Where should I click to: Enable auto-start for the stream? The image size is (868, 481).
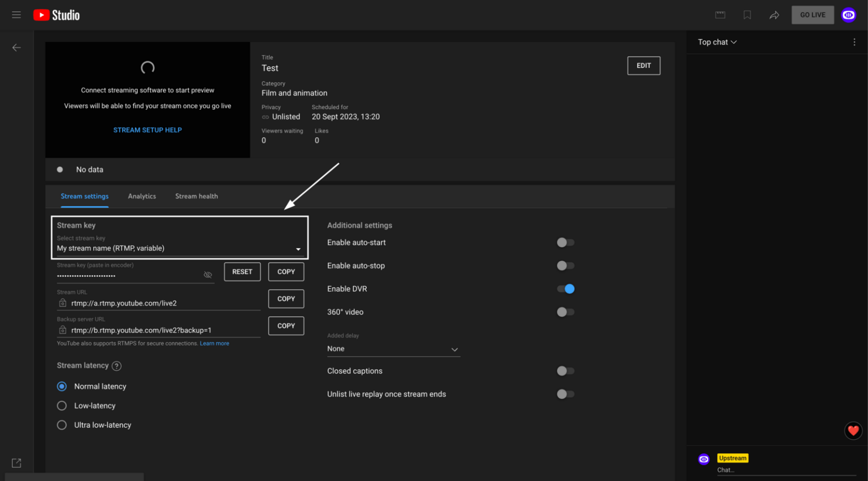(x=565, y=242)
